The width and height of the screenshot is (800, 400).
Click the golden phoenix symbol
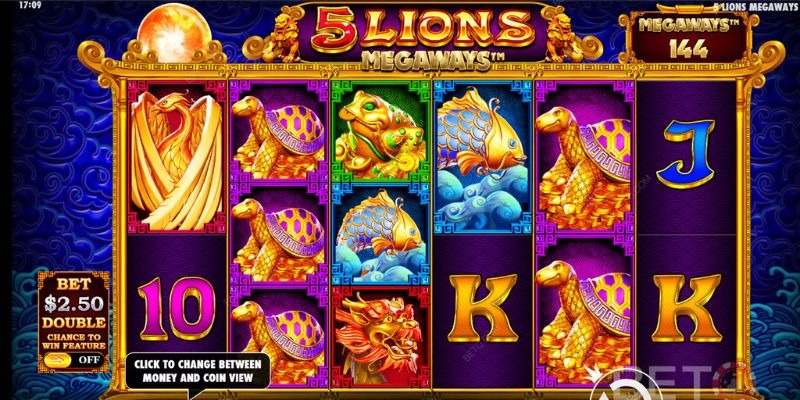[177, 157]
